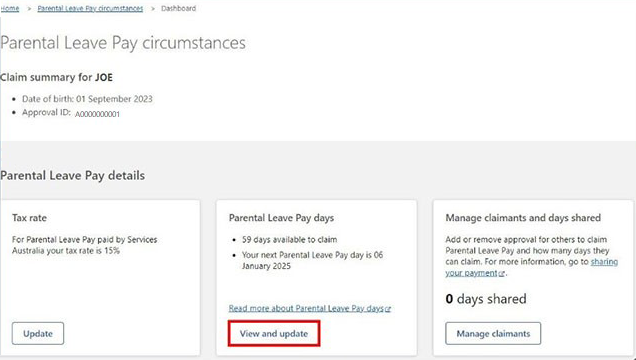Click Manage claimants and days shared heading

tap(523, 218)
